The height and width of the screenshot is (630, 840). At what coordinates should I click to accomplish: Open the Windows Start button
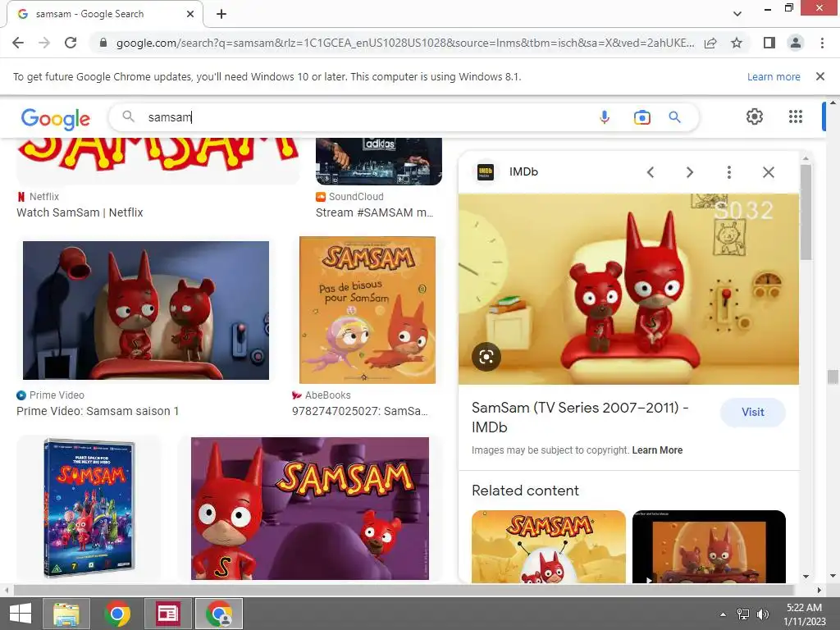(x=20, y=614)
